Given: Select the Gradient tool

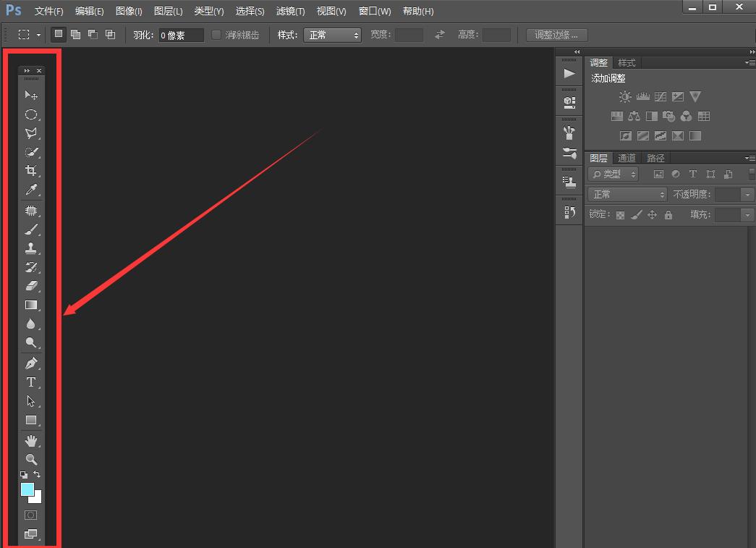Looking at the screenshot, I should 31,305.
